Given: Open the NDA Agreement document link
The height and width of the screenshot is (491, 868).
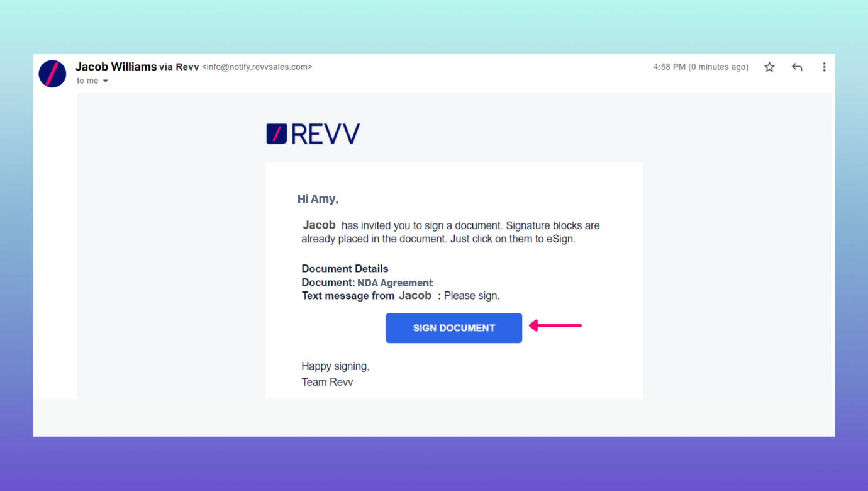Looking at the screenshot, I should tap(395, 283).
